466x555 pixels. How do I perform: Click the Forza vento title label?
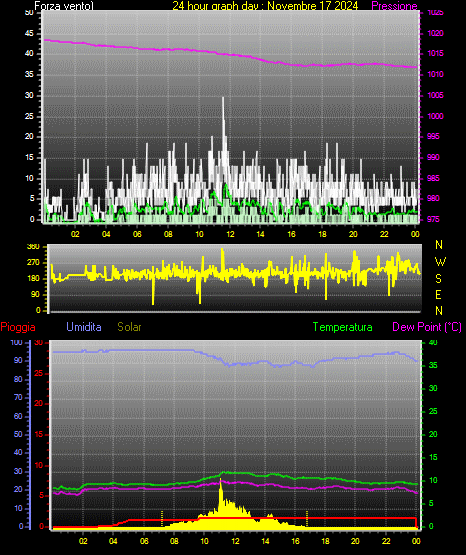[x=64, y=6]
